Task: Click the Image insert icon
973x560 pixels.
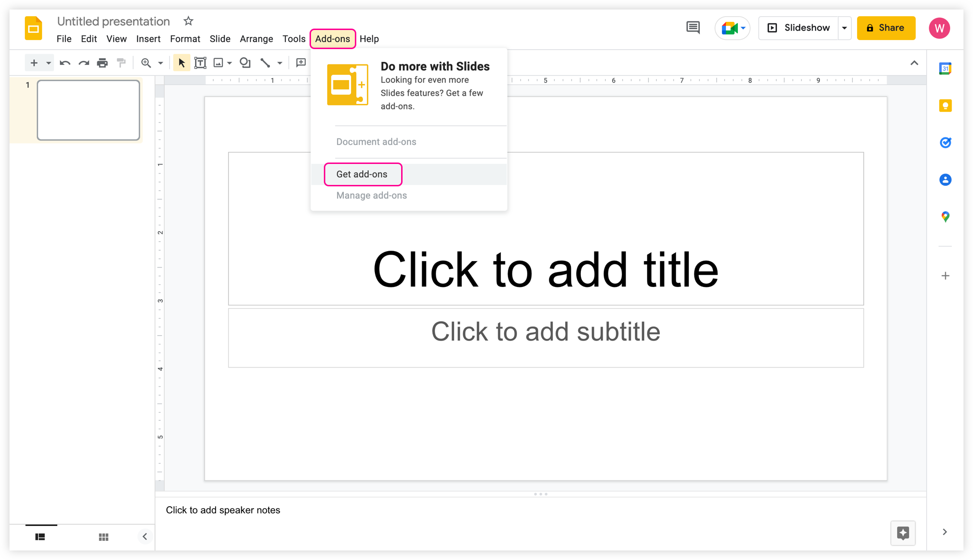Action: pyautogui.click(x=218, y=63)
